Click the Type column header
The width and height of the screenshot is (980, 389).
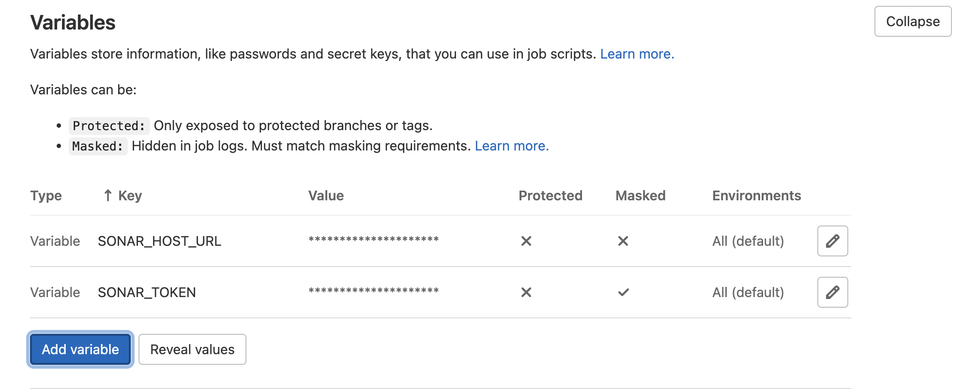click(x=46, y=195)
